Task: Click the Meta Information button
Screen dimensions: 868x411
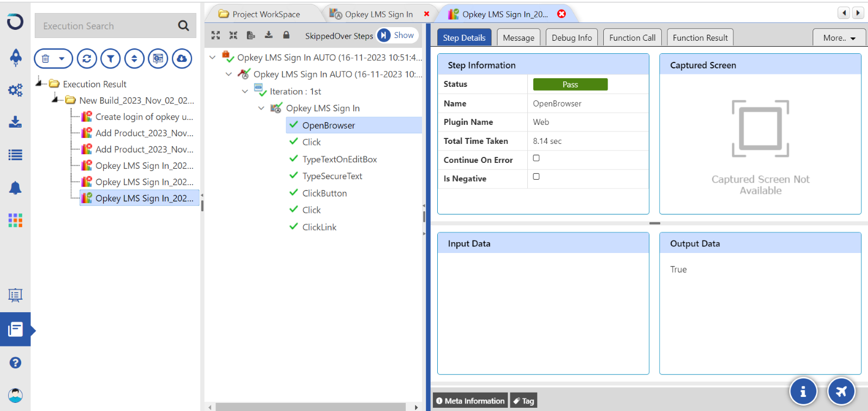Action: (x=470, y=401)
